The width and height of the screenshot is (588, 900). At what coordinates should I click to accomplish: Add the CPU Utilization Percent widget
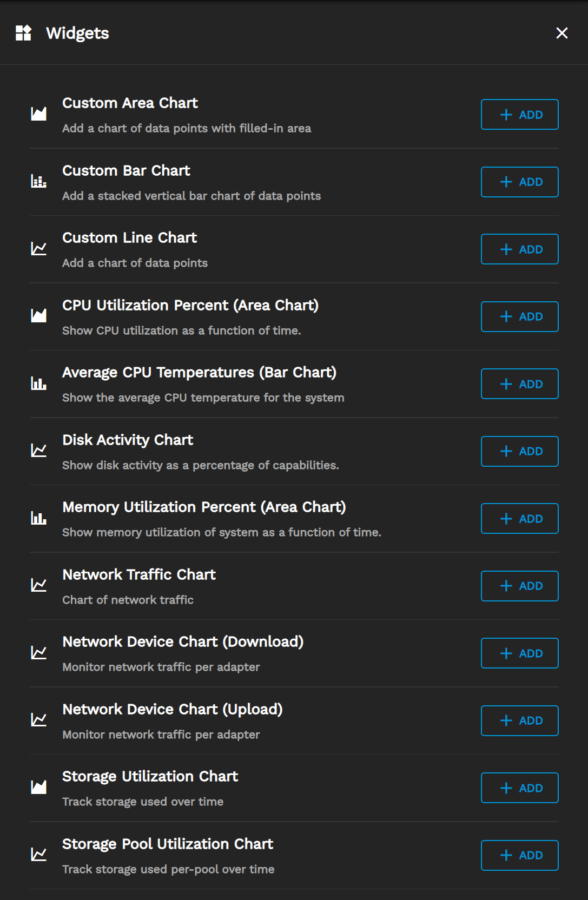[x=519, y=316]
